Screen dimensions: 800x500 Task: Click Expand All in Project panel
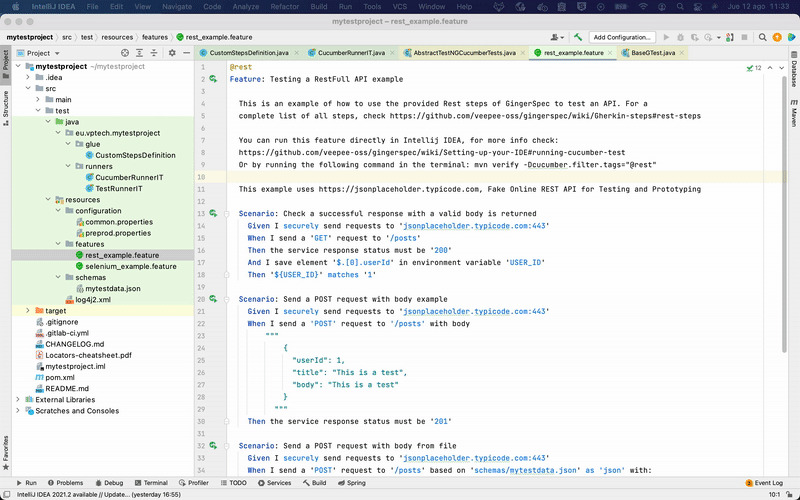pyautogui.click(x=139, y=53)
